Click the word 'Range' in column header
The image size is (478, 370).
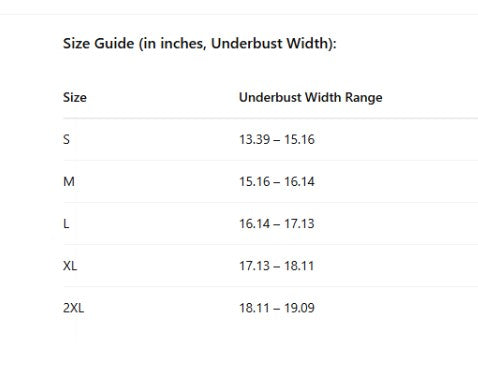pos(364,98)
